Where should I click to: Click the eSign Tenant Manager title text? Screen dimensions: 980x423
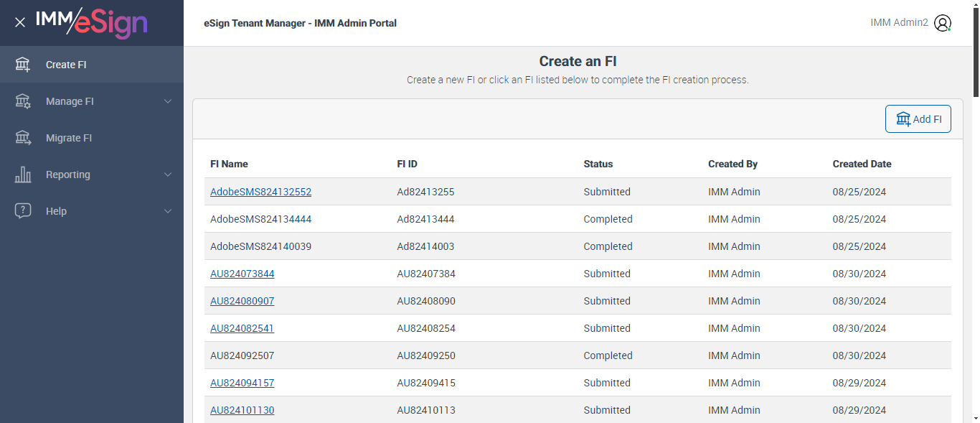[x=300, y=23]
